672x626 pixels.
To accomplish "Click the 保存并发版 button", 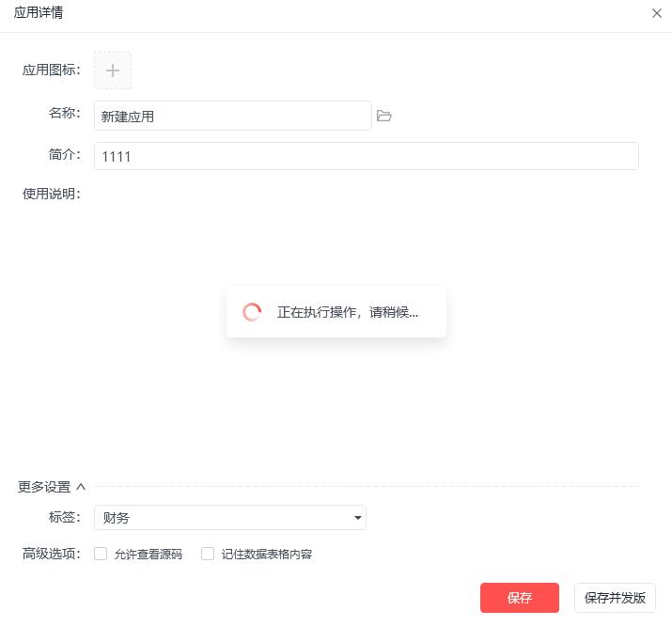I will (x=615, y=598).
